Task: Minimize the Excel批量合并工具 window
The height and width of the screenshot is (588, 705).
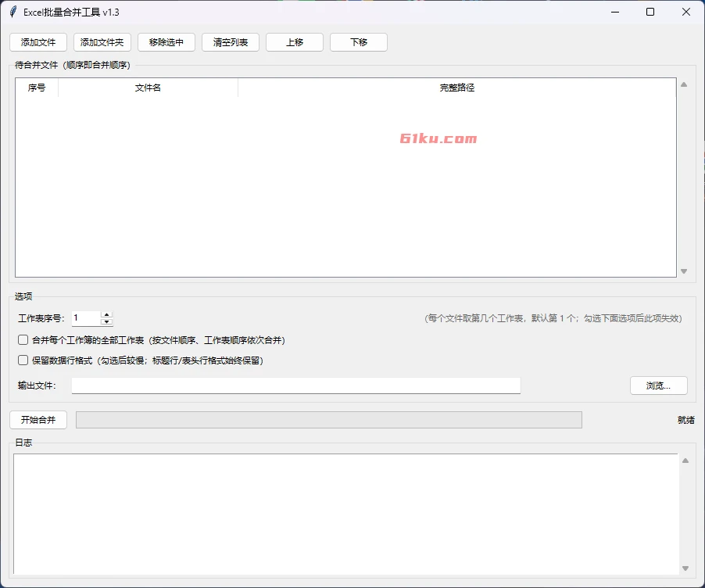Action: click(615, 13)
